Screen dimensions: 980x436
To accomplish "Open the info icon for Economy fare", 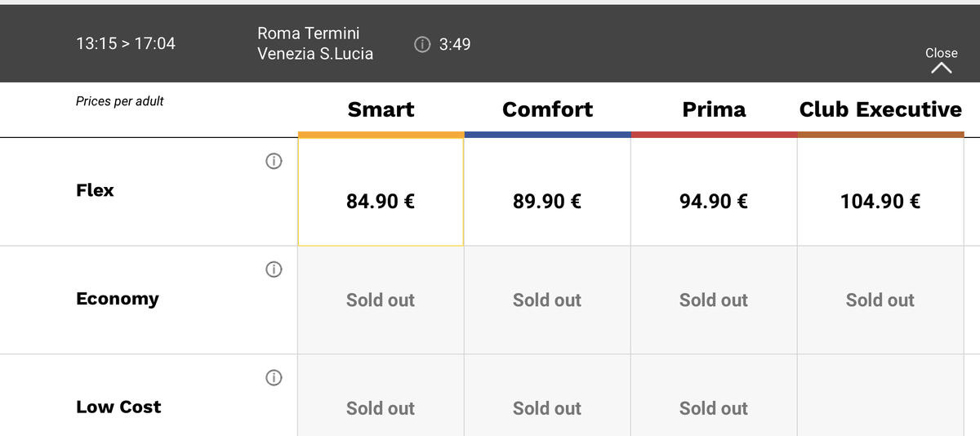I will 274,269.
